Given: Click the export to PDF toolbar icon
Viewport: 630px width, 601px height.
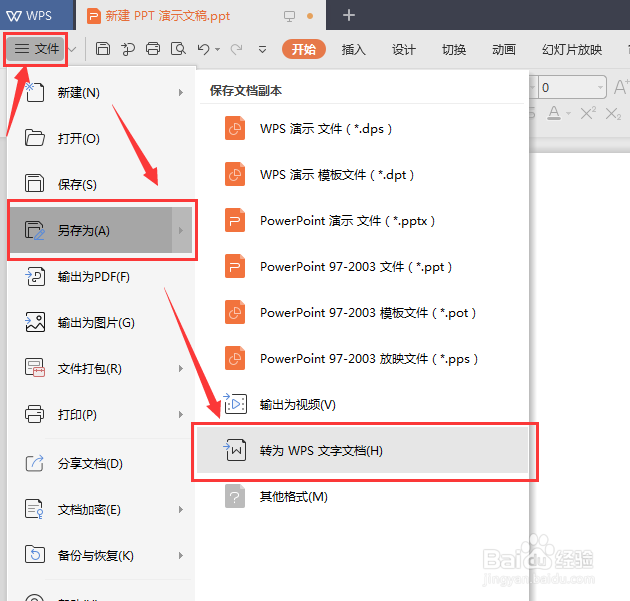Looking at the screenshot, I should click(x=128, y=49).
